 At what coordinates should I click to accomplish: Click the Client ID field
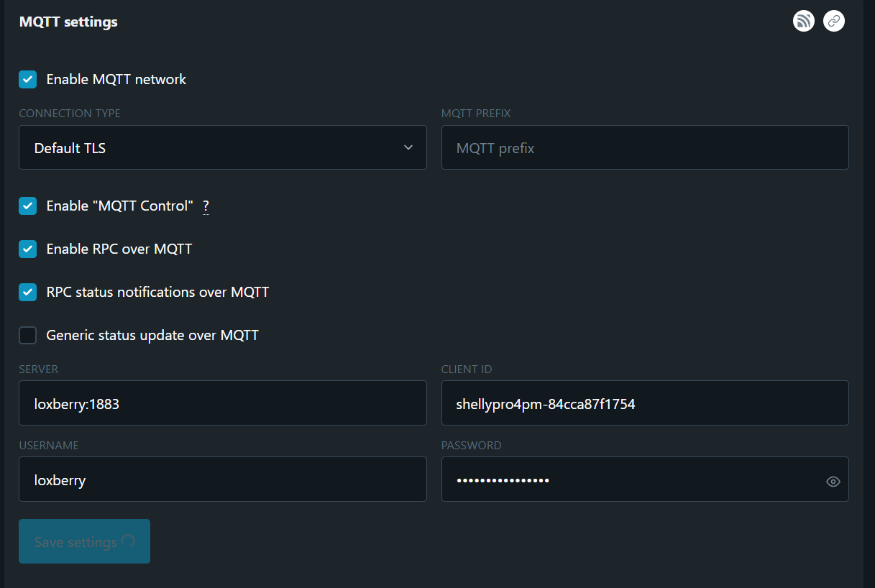(x=644, y=403)
